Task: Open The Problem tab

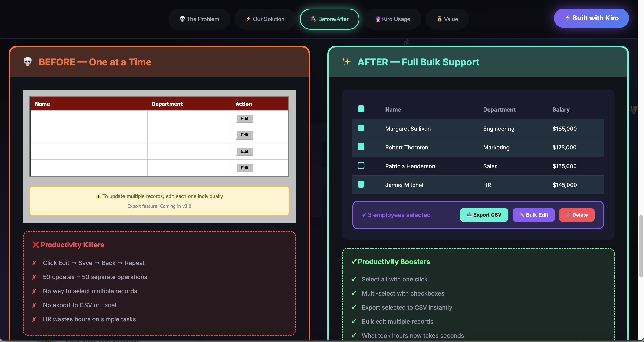Action: pos(199,19)
